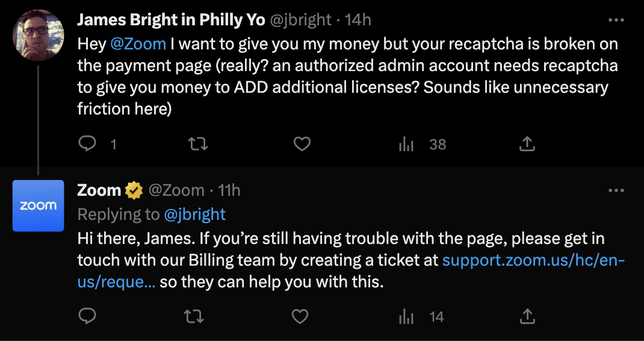Image resolution: width=644 pixels, height=341 pixels.
Task: Open James Bright in Philly Yo's profile name
Action: 171,20
